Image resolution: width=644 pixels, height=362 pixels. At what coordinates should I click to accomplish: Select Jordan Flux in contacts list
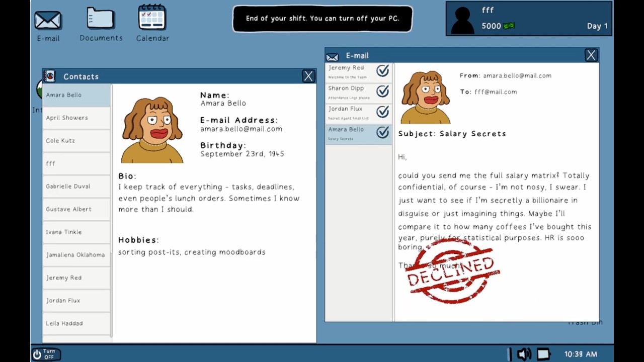tap(76, 301)
